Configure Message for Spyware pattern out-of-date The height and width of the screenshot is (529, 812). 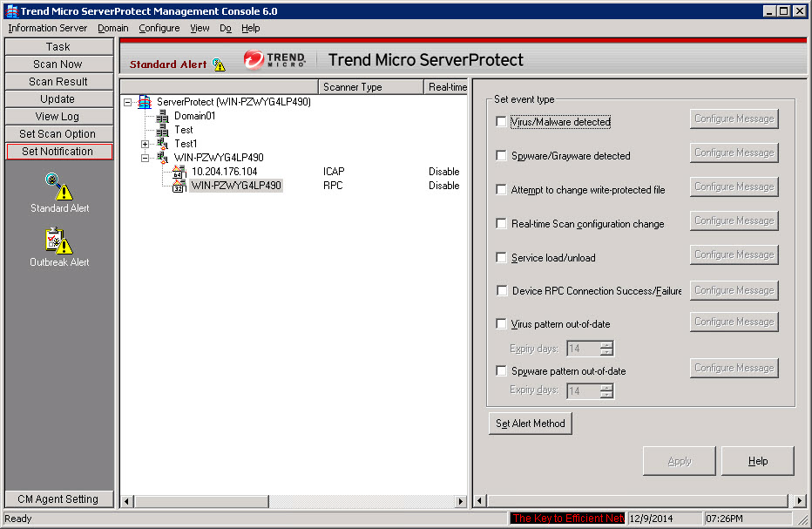click(x=734, y=368)
